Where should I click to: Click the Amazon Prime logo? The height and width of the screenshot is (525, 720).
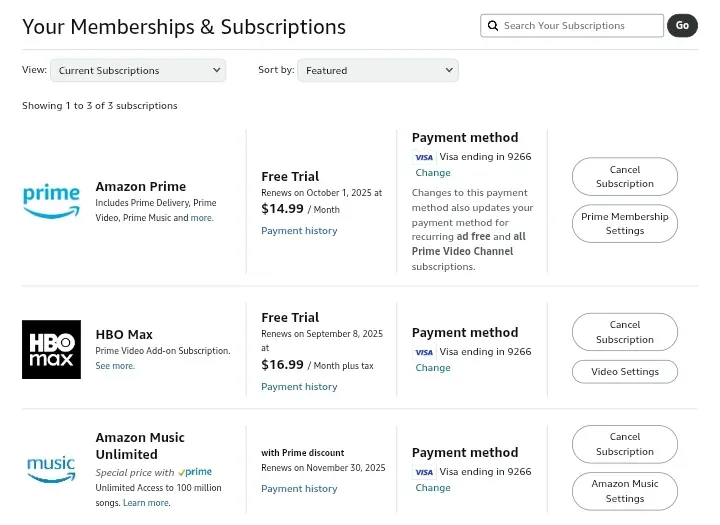[51, 201]
